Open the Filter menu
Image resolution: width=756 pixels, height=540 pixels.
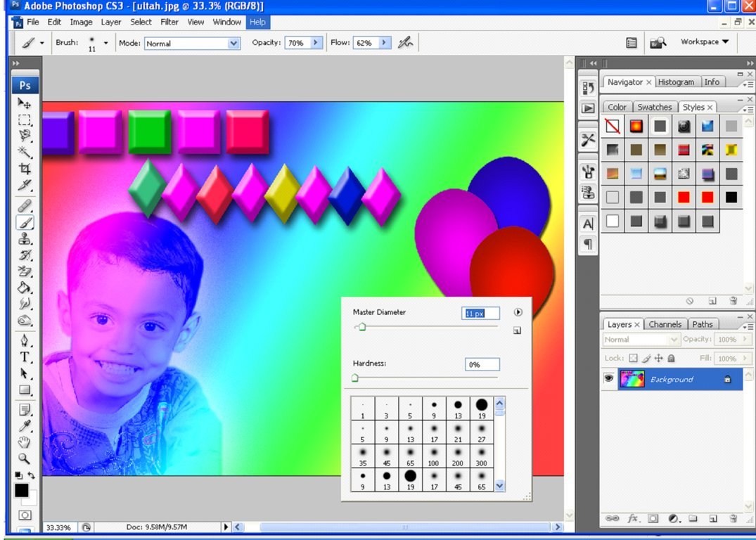[x=169, y=22]
